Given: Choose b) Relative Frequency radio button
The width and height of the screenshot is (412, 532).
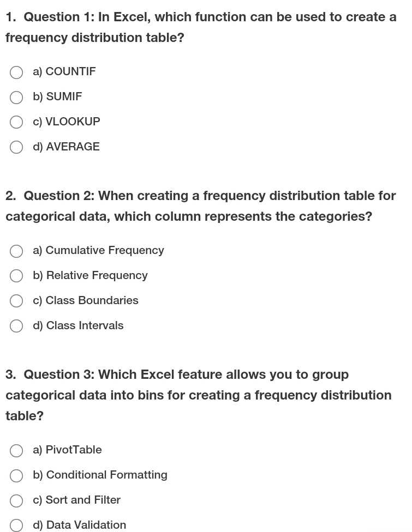Looking at the screenshot, I should click(16, 276).
